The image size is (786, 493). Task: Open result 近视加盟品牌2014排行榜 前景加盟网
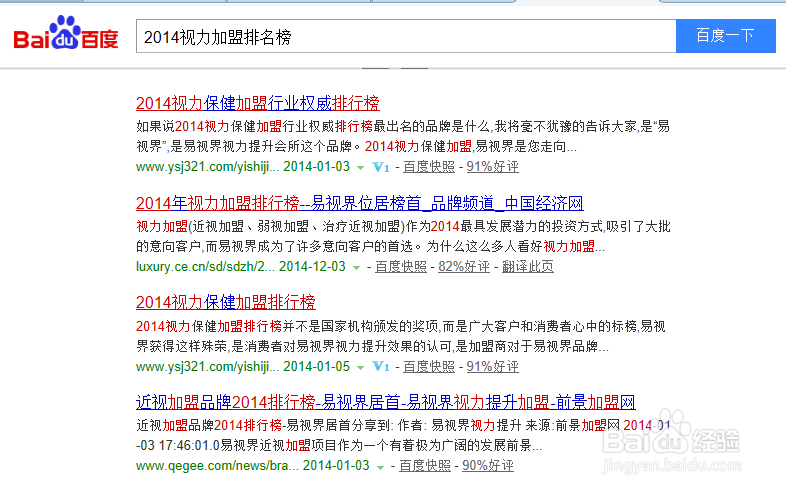(385, 402)
